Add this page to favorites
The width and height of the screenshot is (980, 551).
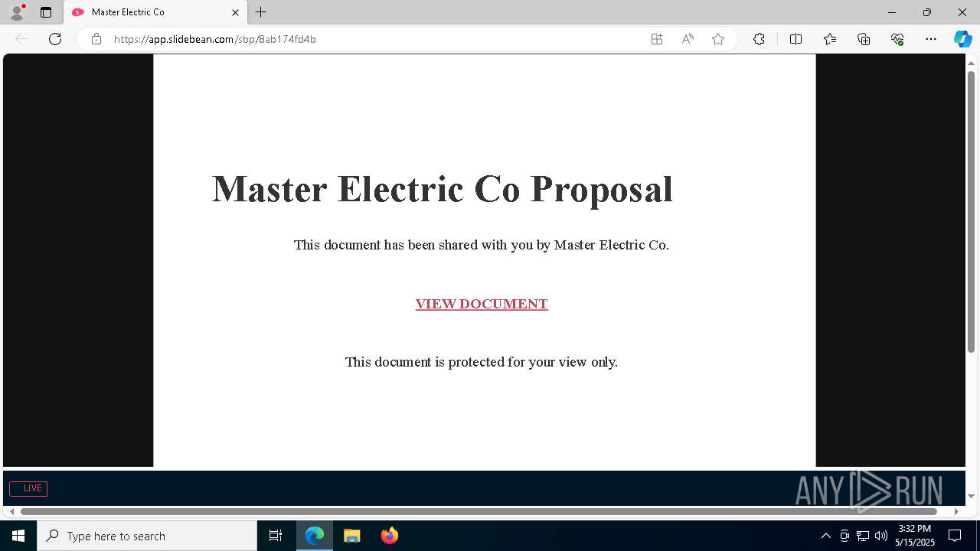tap(718, 39)
